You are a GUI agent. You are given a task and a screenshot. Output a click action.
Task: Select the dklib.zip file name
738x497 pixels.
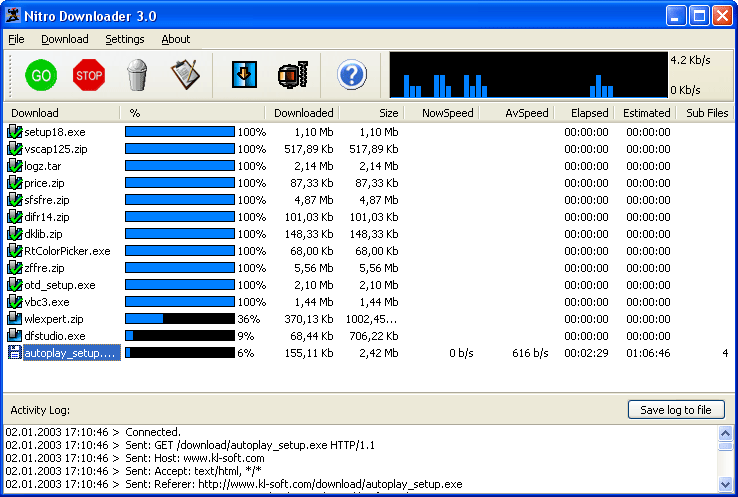(x=43, y=234)
